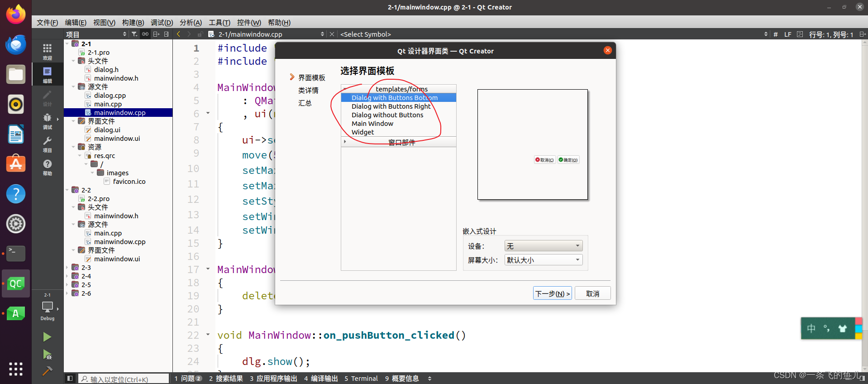Close the mainwindow.cpp document with X

332,34
